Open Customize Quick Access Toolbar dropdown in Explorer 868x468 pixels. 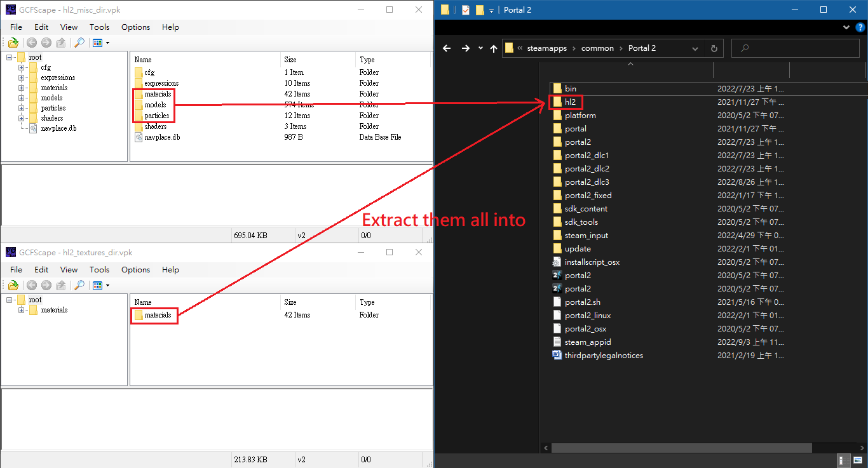pos(491,10)
